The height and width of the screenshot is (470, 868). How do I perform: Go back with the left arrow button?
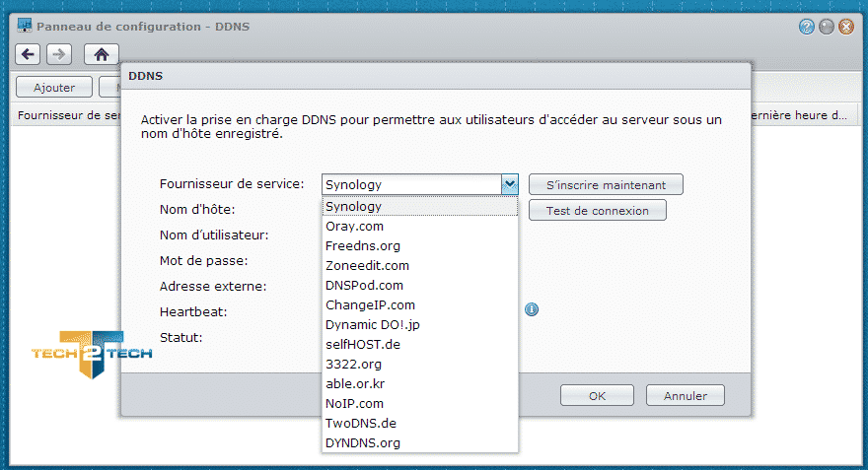28,54
